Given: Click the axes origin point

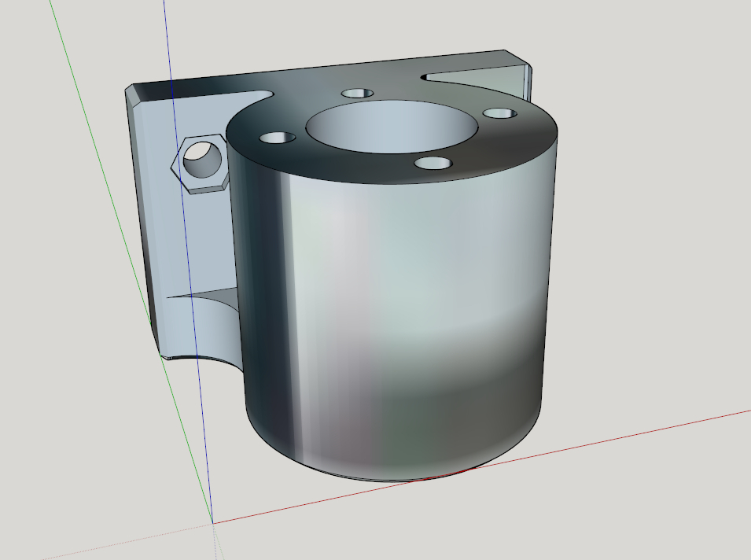Looking at the screenshot, I should pos(215,523).
